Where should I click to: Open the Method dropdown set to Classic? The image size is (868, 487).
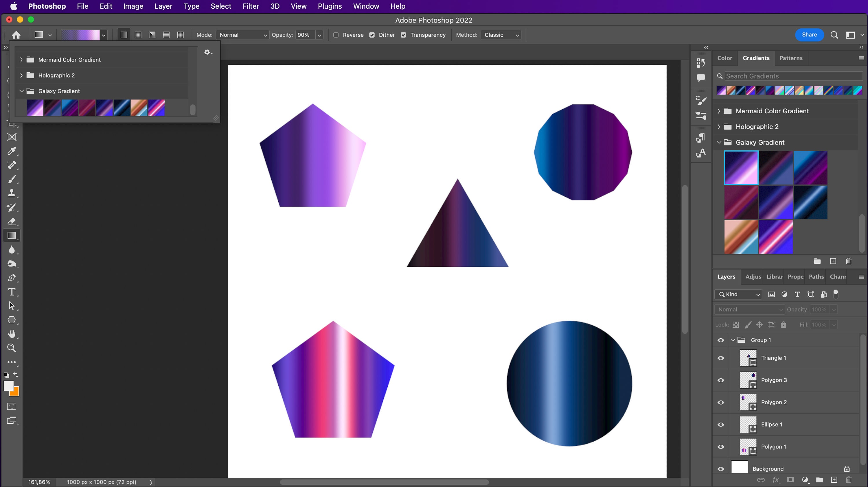tap(501, 35)
